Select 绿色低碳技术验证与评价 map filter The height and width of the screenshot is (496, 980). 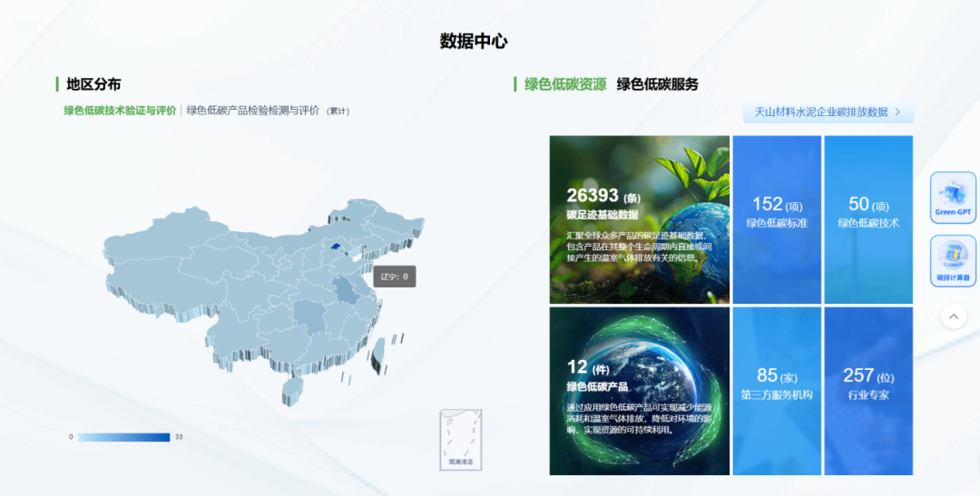coord(120,111)
